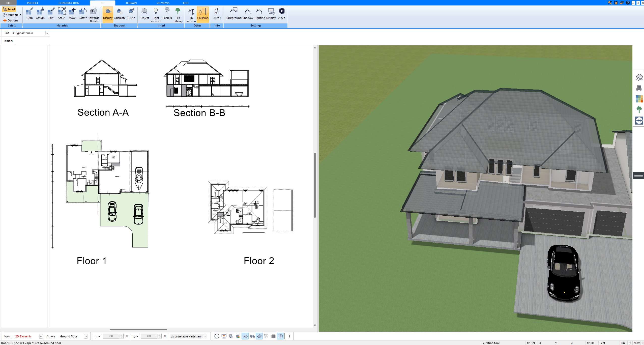Choose the Scale material tool
644x345 pixels.
pyautogui.click(x=62, y=14)
